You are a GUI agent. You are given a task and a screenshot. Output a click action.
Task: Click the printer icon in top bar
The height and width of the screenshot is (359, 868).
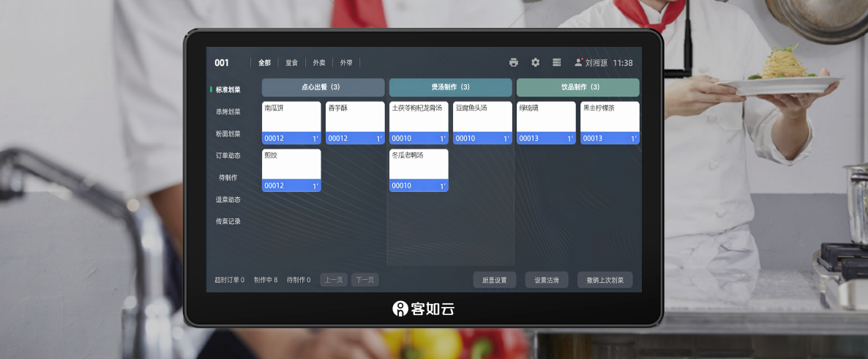click(x=514, y=63)
